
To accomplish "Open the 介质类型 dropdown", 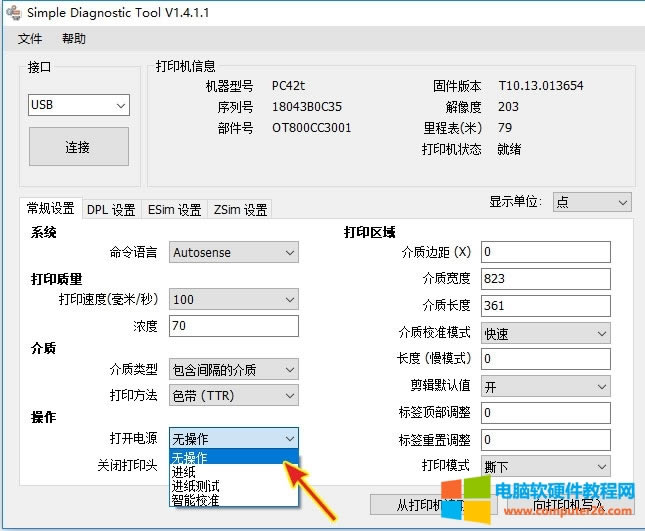I will 234,370.
